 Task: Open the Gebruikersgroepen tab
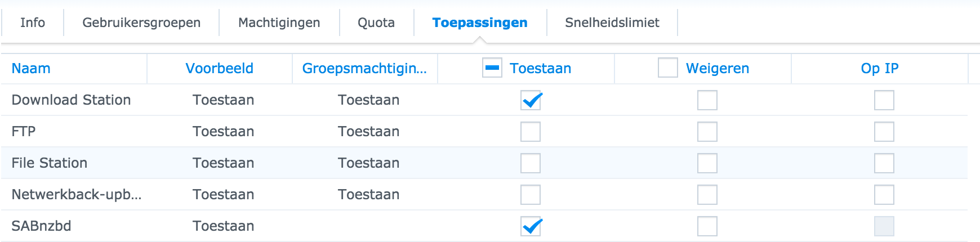tap(141, 23)
